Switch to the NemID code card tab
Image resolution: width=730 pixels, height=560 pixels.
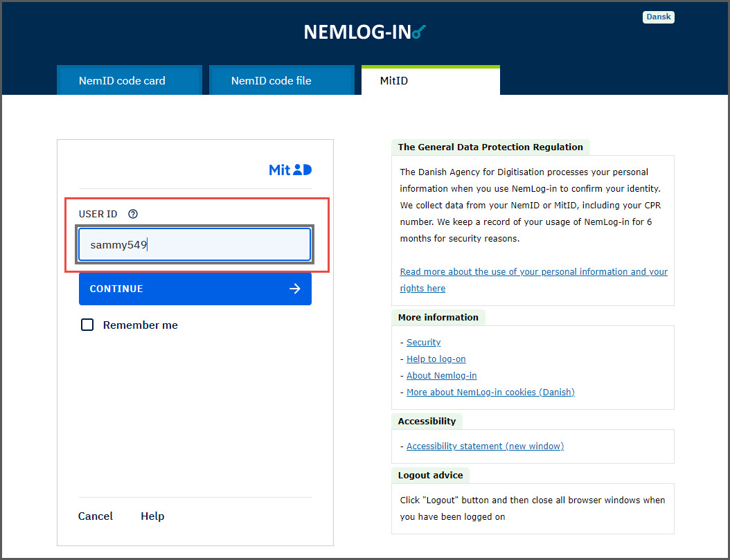click(130, 80)
